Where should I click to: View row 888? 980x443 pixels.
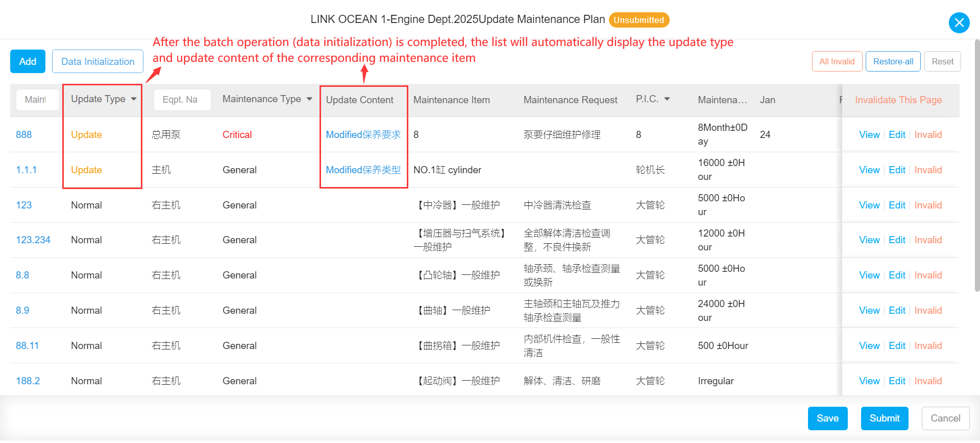[869, 135]
